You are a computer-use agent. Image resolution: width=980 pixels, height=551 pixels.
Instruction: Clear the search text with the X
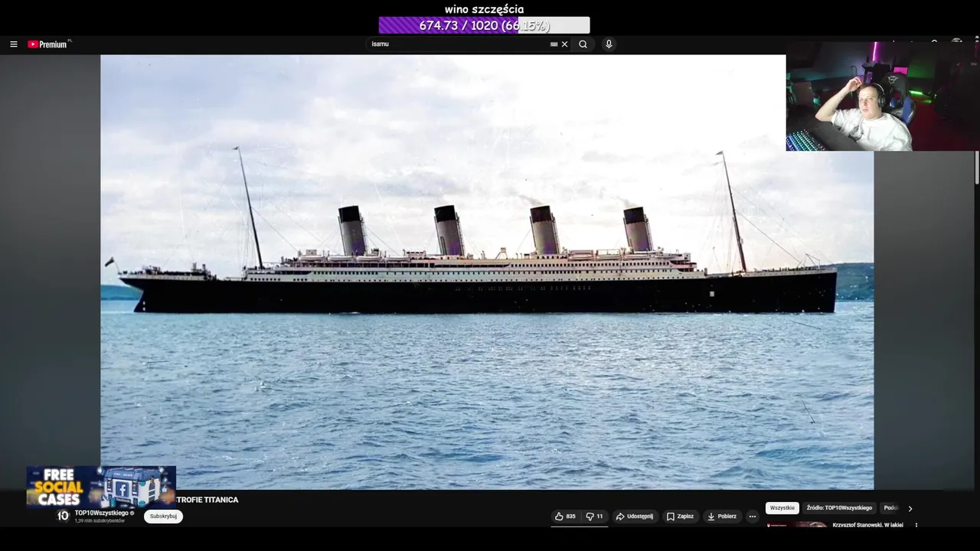coord(565,44)
